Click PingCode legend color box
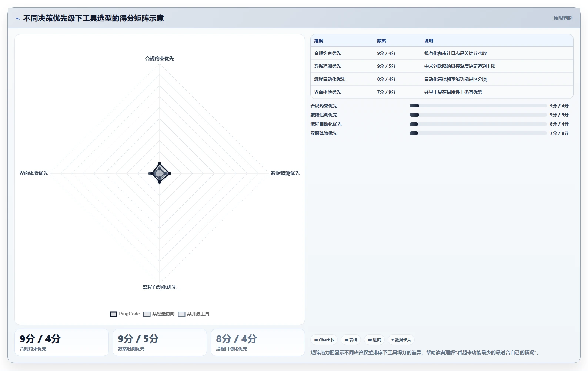 [113, 314]
